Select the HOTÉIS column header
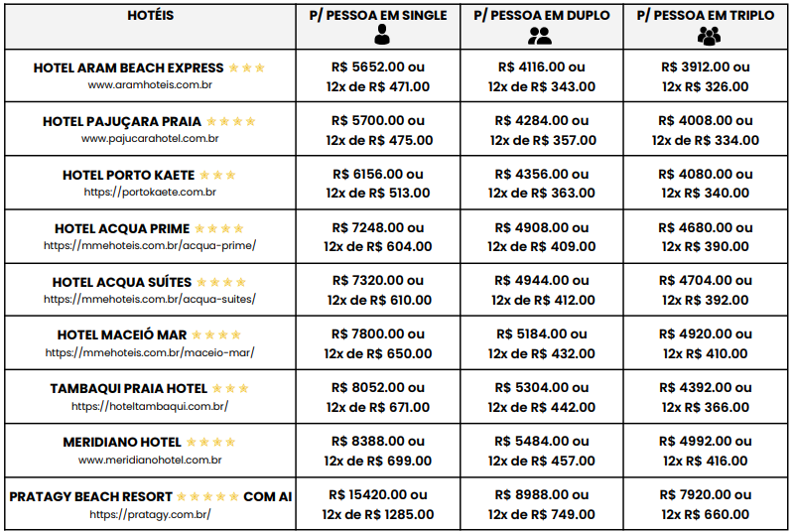 pos(150,16)
